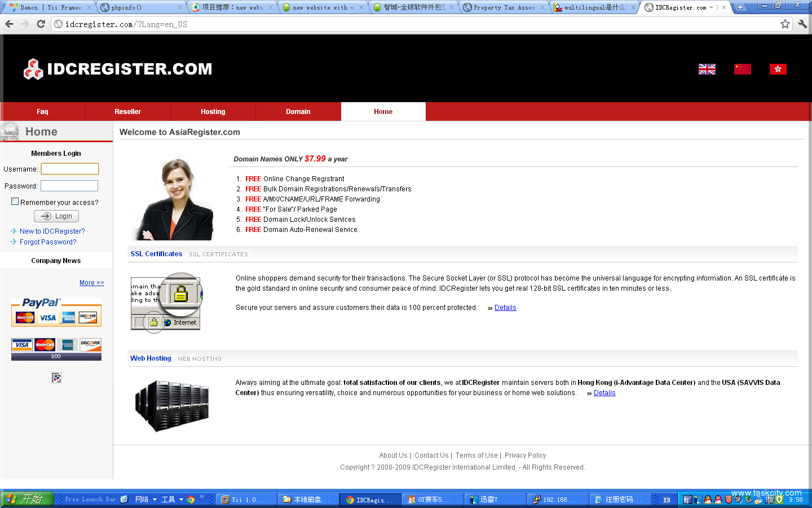Select the Hong Kong flag icon
Viewport: 812px width, 508px height.
778,69
